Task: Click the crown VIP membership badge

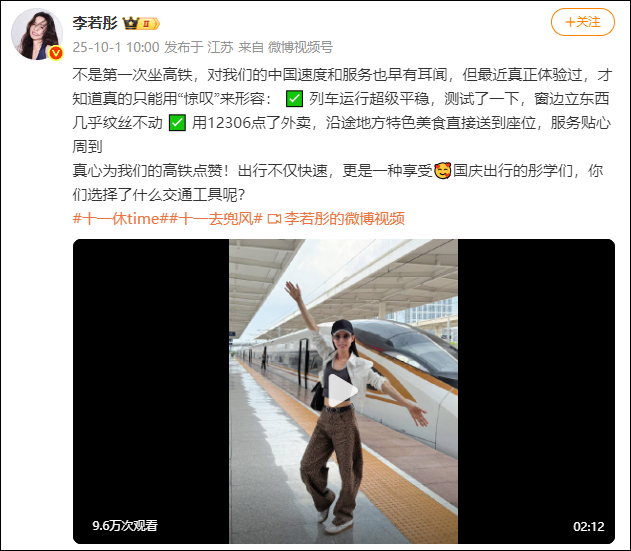Action: click(141, 23)
